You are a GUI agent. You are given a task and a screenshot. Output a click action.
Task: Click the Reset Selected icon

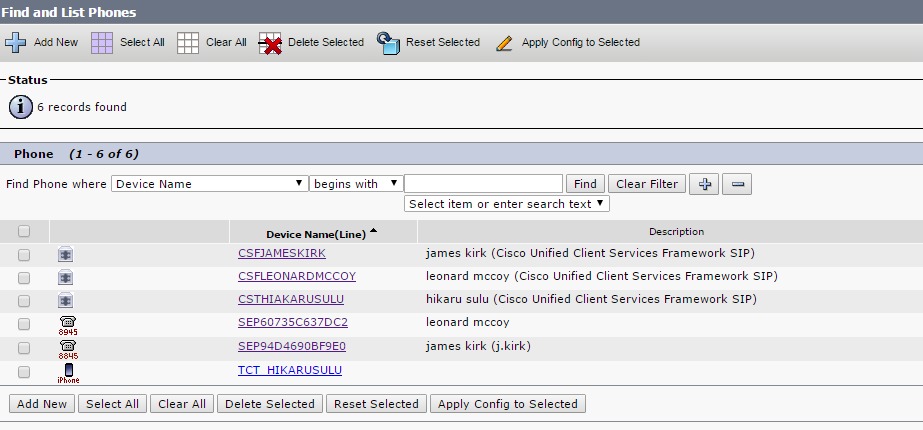pos(389,43)
